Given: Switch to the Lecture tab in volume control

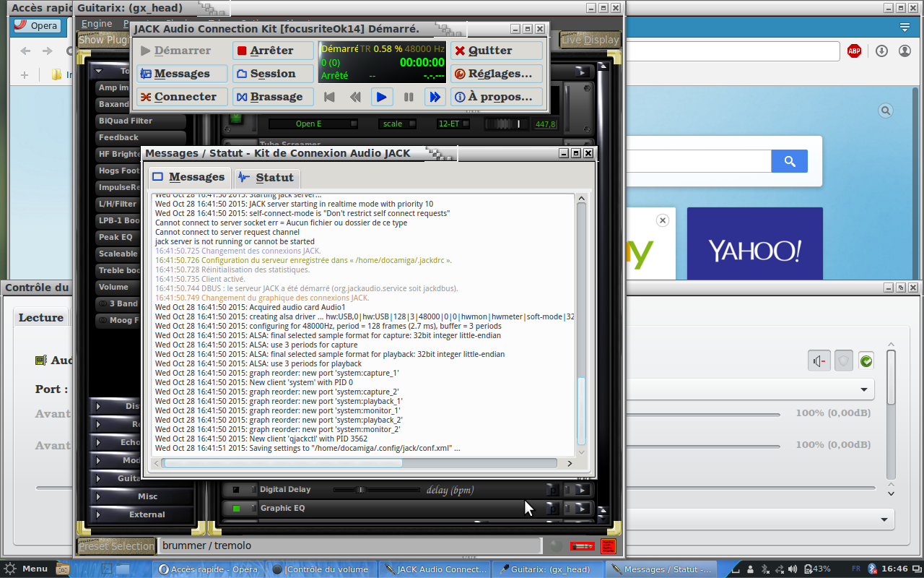Looking at the screenshot, I should tap(40, 317).
